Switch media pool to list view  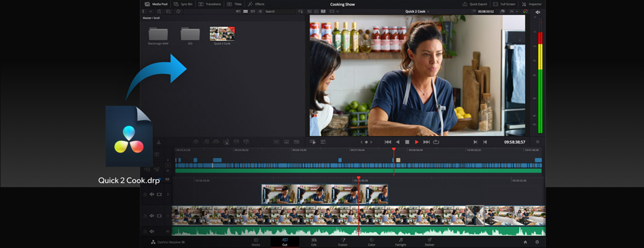point(260,12)
